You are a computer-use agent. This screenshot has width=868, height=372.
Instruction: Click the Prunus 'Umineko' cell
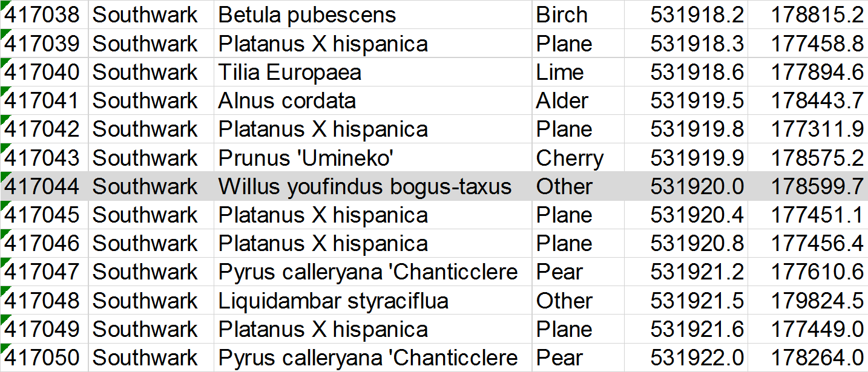click(x=306, y=158)
